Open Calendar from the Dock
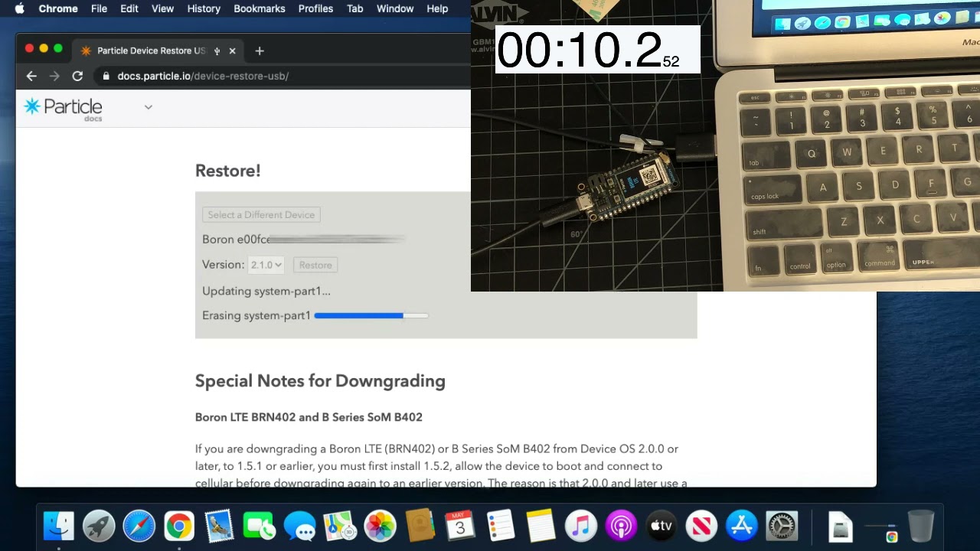This screenshot has width=980, height=551. click(x=460, y=527)
